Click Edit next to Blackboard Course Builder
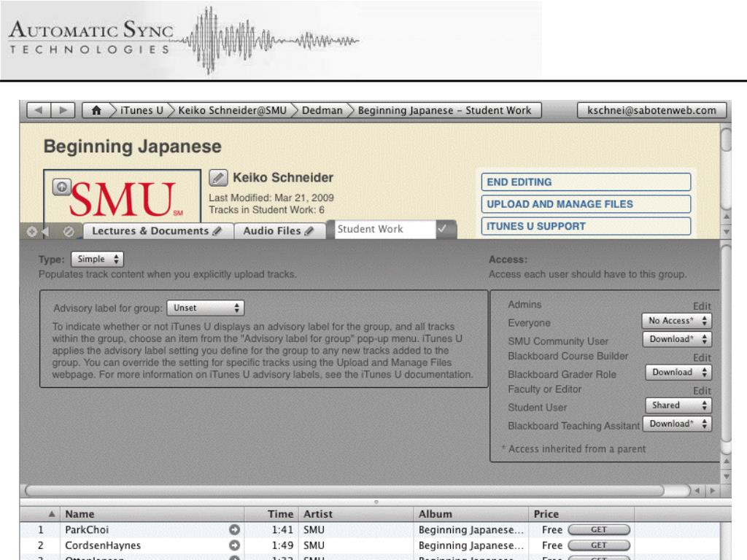The image size is (747, 560). tap(702, 357)
